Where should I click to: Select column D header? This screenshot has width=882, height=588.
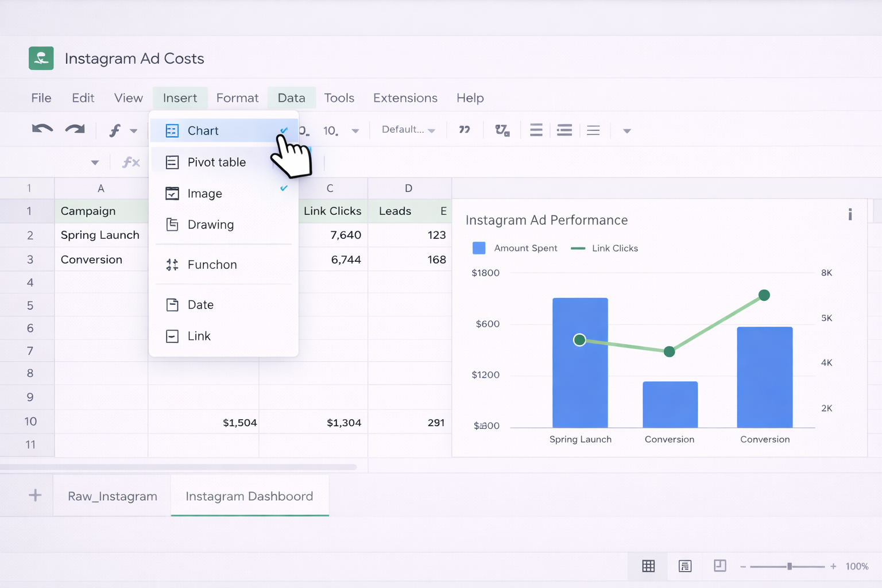point(409,188)
